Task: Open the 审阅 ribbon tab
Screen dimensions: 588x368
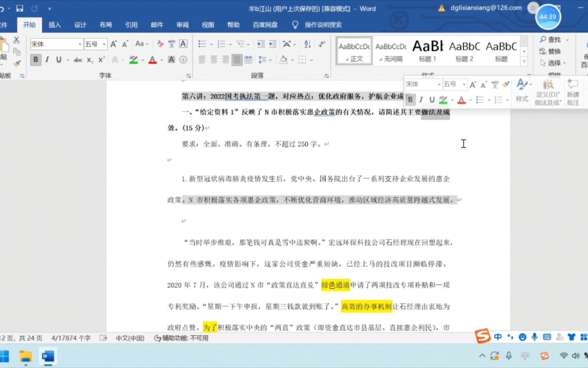Action: 182,25
